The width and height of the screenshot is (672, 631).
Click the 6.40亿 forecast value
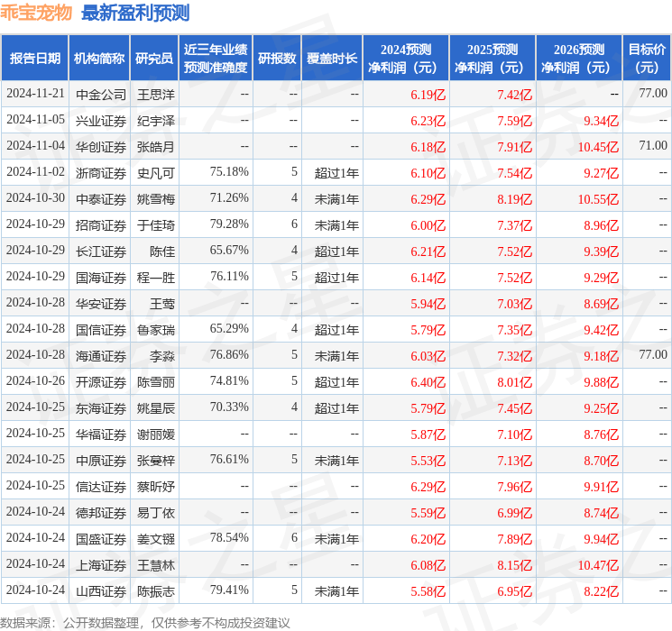click(x=428, y=382)
